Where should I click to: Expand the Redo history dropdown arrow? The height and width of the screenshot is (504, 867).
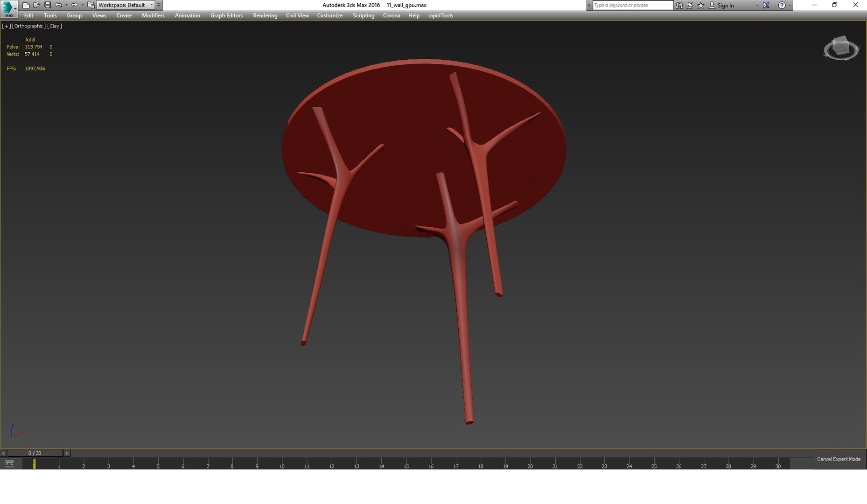(82, 5)
